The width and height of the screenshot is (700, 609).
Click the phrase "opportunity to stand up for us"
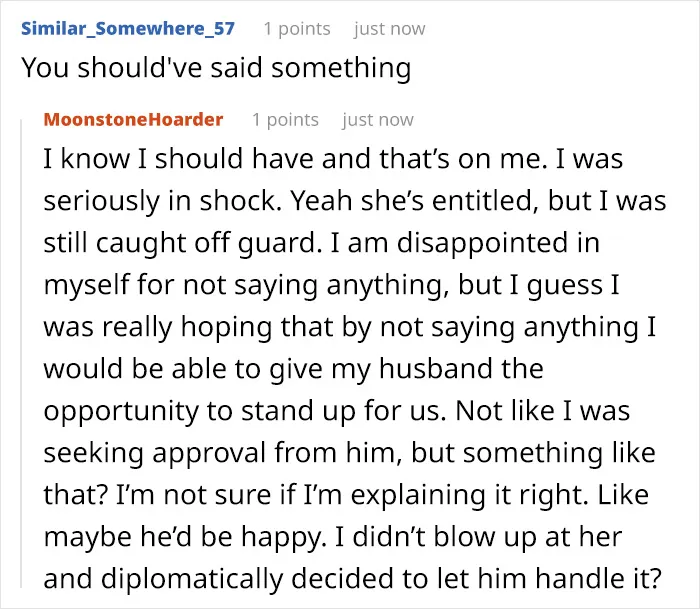click(x=245, y=411)
